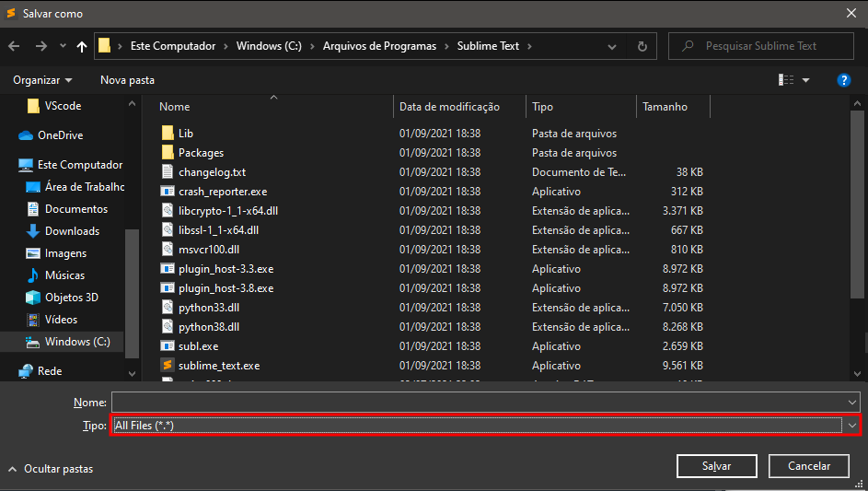Go up one folder level
Viewport: 868px width, 491px height.
click(x=82, y=47)
